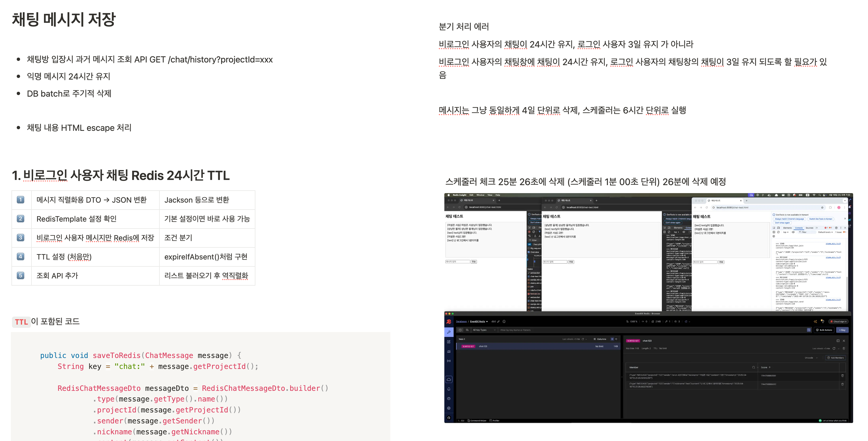The image size is (868, 441).
Task: Switch to Sources tab in right DevTools
Action: pyautogui.click(x=809, y=228)
